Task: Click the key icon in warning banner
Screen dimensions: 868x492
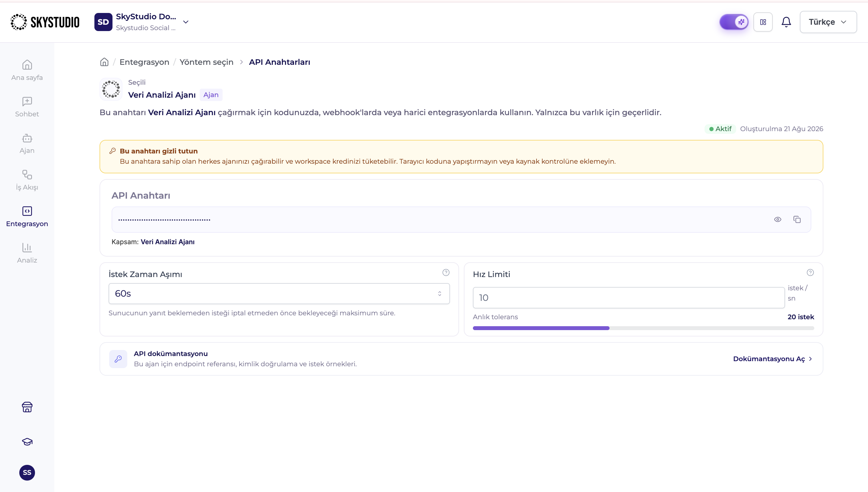Action: 112,151
